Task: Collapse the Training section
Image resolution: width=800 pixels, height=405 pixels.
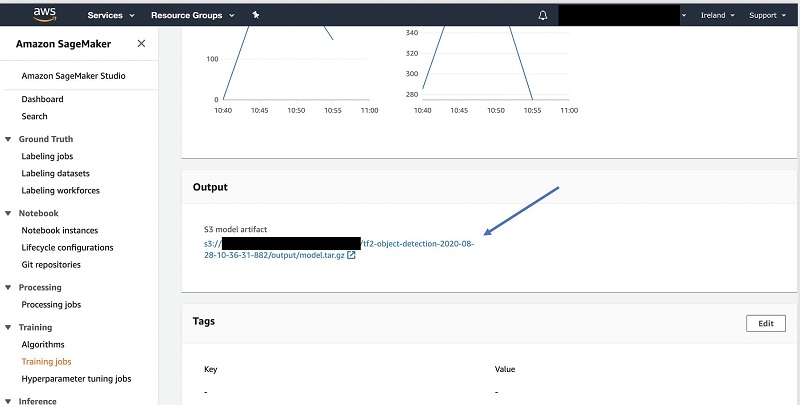Action: click(8, 327)
